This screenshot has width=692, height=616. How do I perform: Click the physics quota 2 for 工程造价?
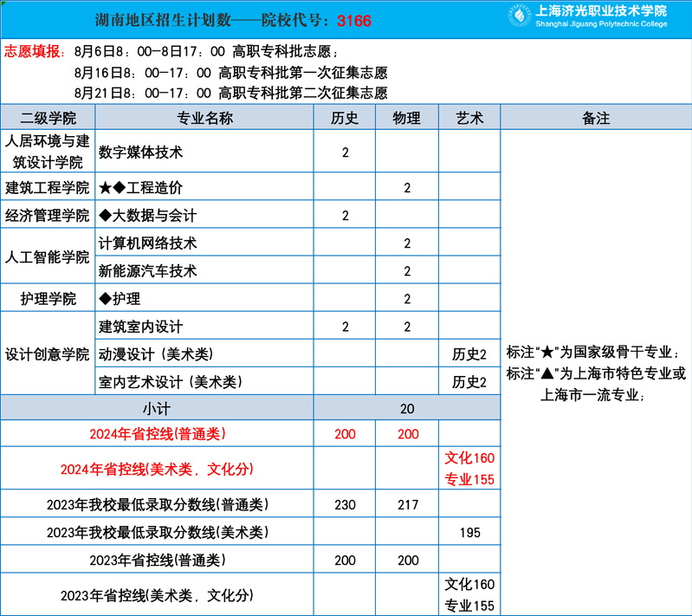point(407,188)
